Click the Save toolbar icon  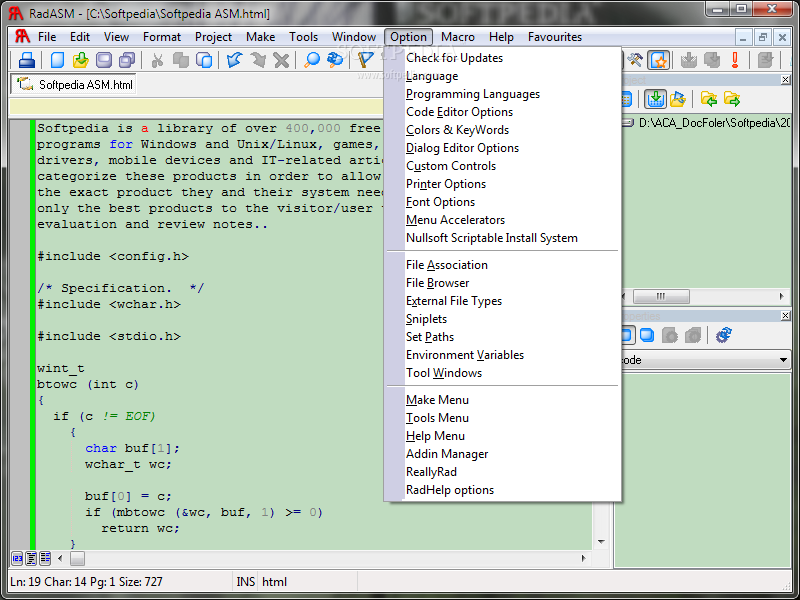(x=104, y=60)
